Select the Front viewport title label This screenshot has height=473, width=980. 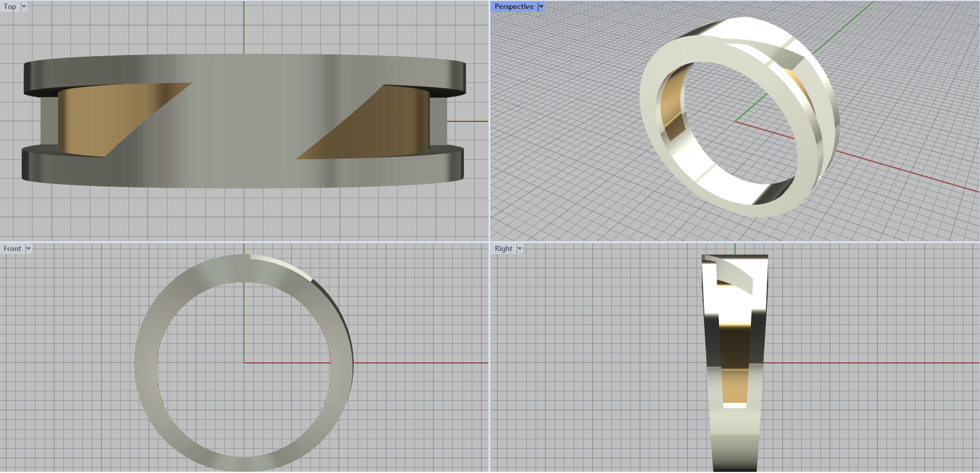[12, 249]
